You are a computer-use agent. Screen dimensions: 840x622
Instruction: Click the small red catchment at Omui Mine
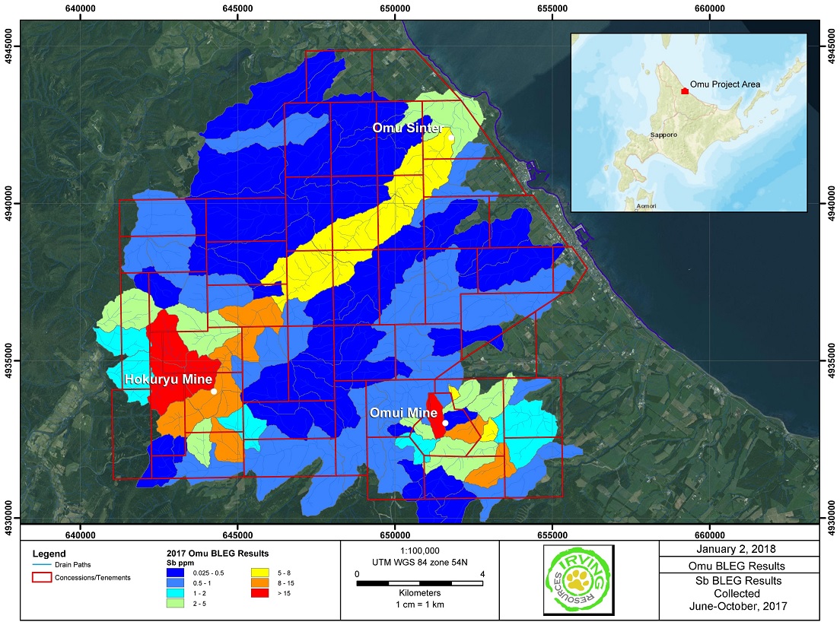pyautogui.click(x=435, y=415)
